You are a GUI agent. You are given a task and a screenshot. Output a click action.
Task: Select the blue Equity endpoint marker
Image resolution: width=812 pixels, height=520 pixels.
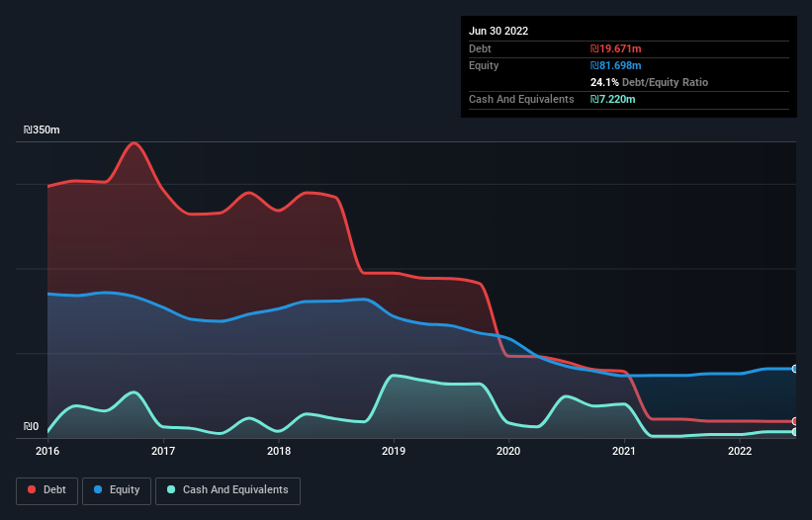coord(795,369)
